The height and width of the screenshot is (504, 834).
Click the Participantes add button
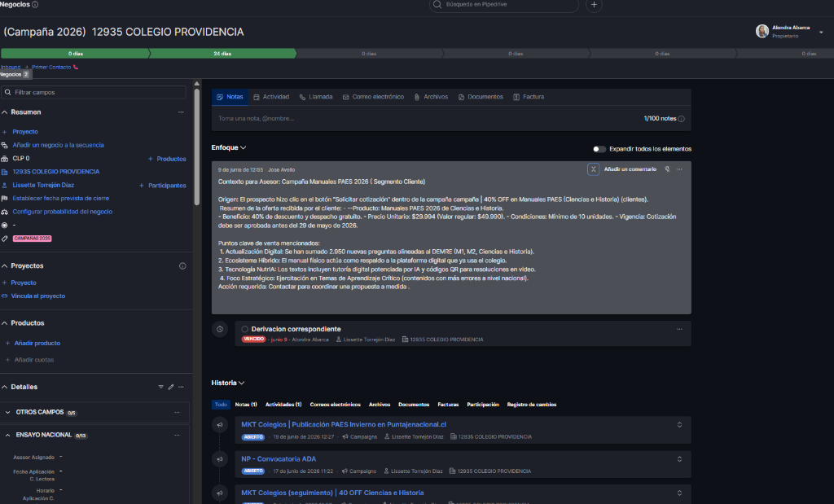pos(163,186)
